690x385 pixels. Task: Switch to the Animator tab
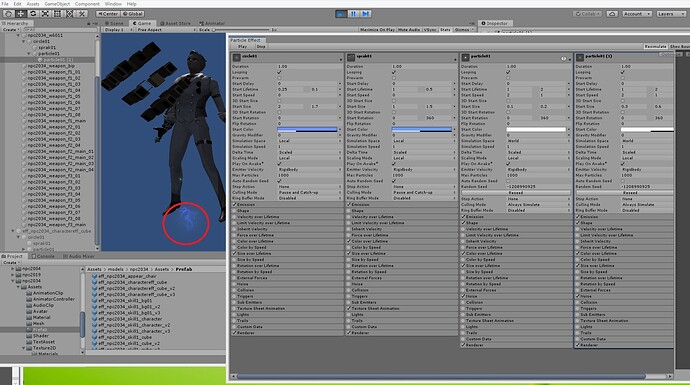coord(212,23)
